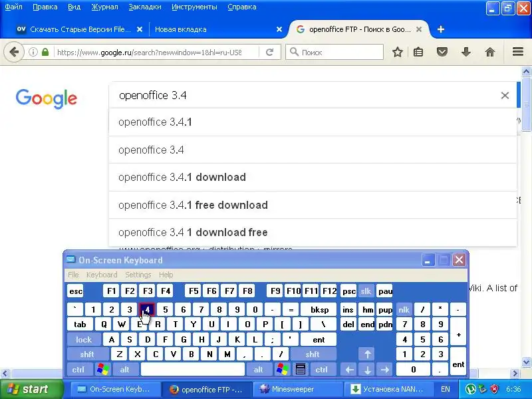This screenshot has width=532, height=399.
Task: Click the right arrow key on On-Screen Keyboard
Action: click(x=385, y=370)
